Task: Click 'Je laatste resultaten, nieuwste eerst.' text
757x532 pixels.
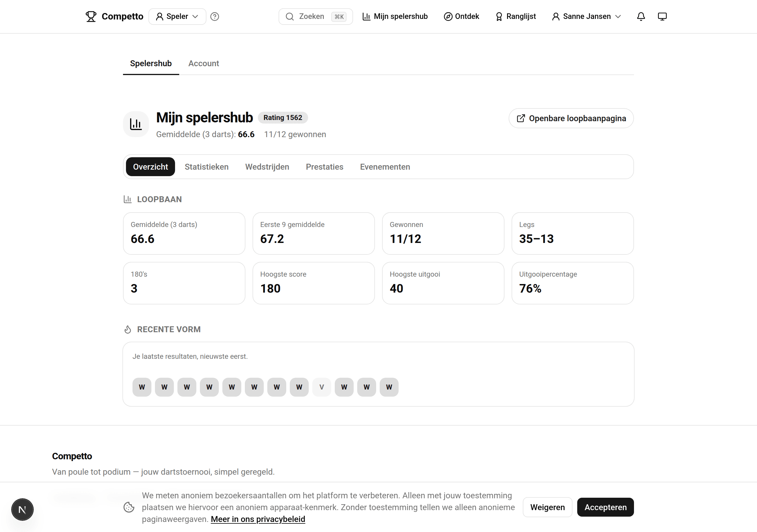Action: (190, 356)
